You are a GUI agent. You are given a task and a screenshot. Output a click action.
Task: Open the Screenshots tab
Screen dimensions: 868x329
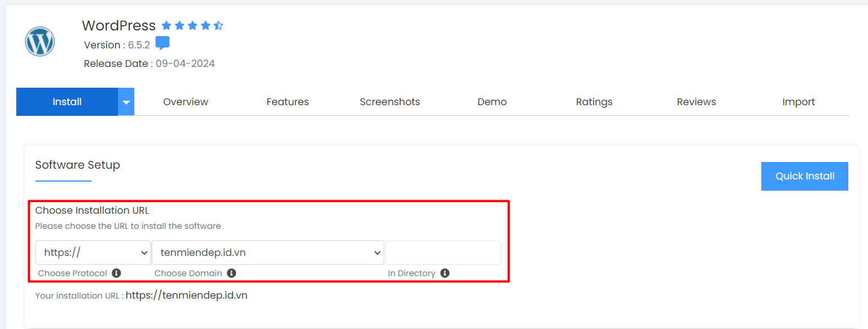pos(390,101)
